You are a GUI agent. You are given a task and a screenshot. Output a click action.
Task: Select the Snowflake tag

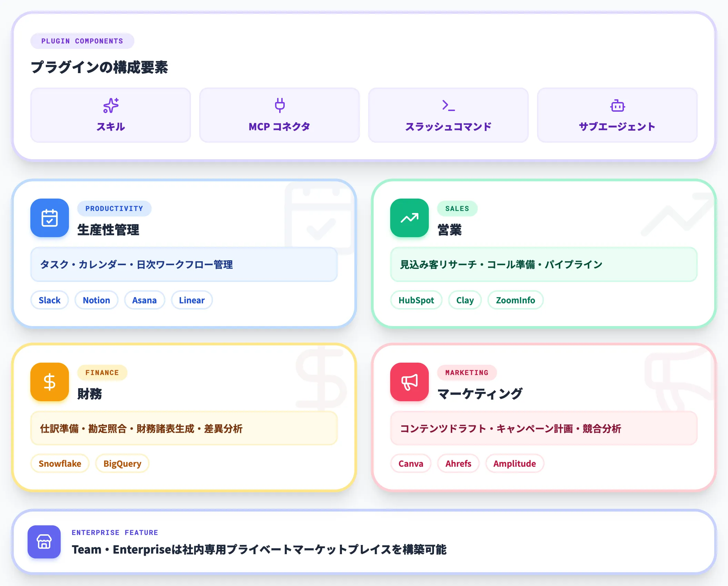click(60, 464)
